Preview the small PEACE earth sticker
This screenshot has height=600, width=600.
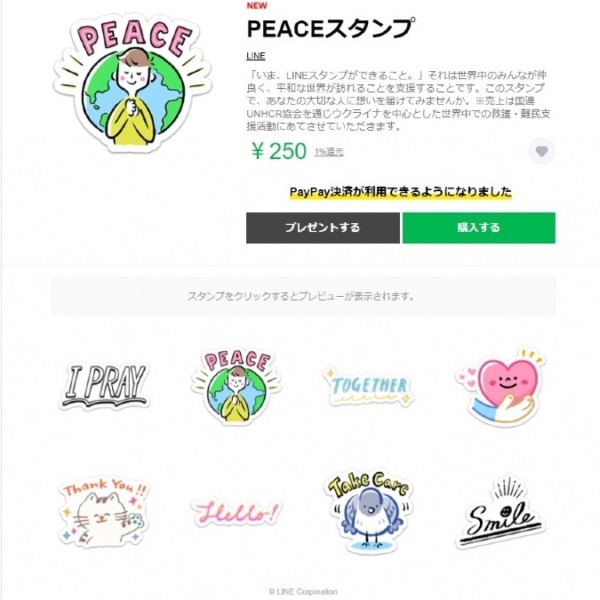point(237,386)
